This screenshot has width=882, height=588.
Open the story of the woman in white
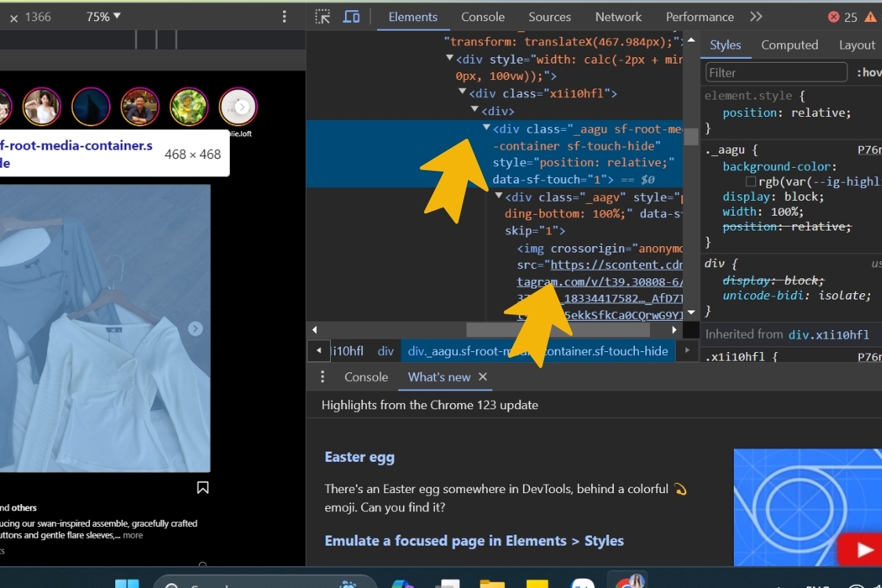(42, 107)
